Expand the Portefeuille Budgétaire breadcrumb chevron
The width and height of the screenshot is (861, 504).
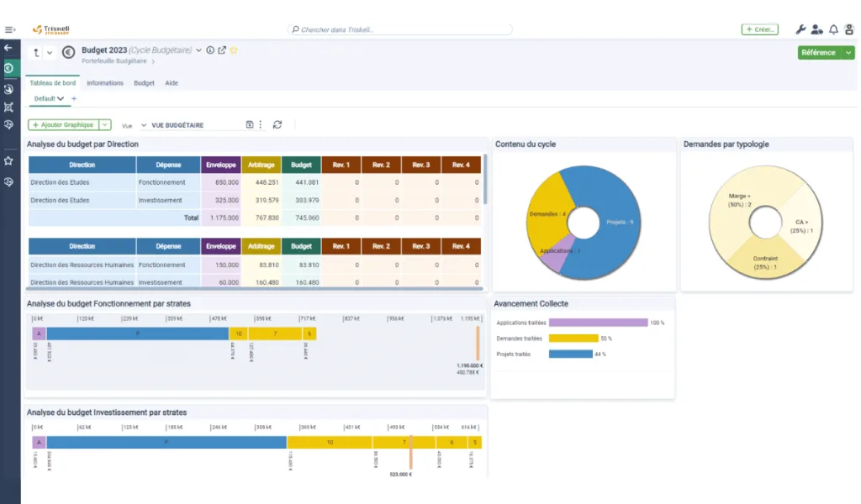point(153,61)
